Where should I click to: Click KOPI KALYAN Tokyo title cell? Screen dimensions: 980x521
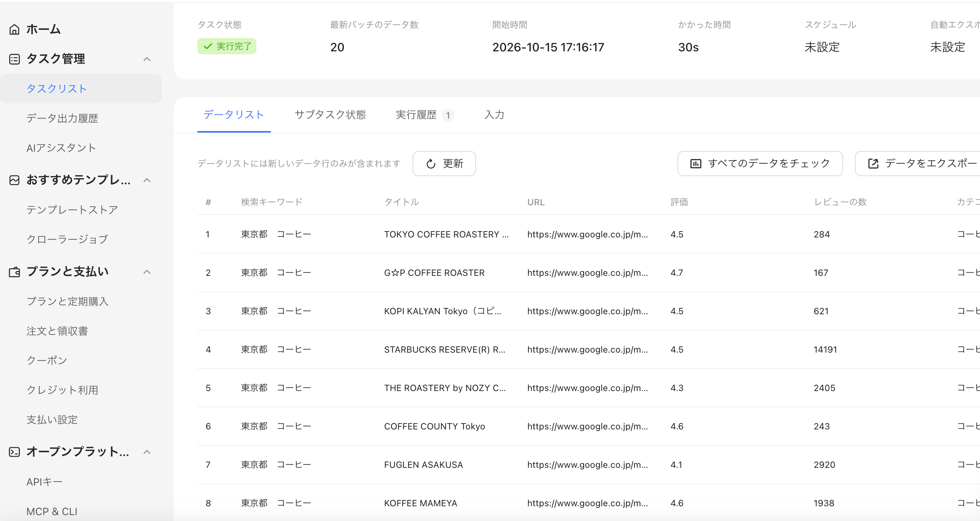pos(442,312)
